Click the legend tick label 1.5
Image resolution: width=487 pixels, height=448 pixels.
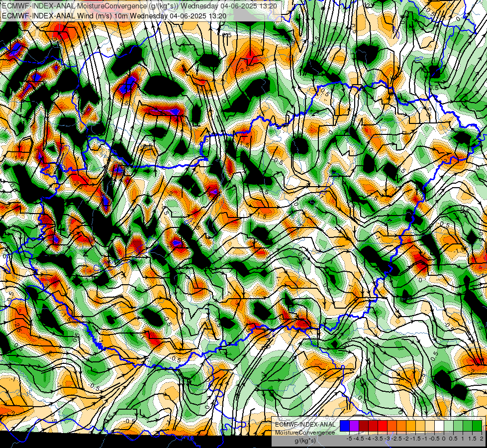point(473,439)
